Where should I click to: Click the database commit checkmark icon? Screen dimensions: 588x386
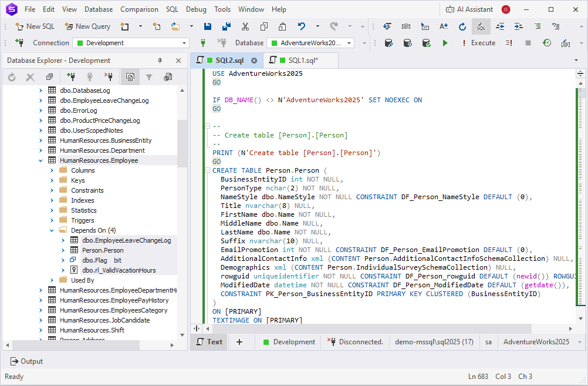427,43
